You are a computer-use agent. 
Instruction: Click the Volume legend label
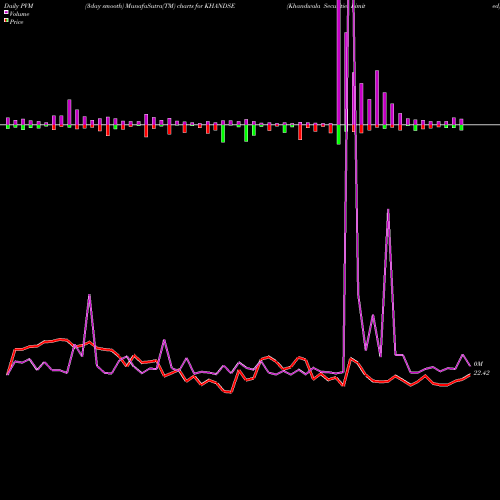[x=19, y=14]
